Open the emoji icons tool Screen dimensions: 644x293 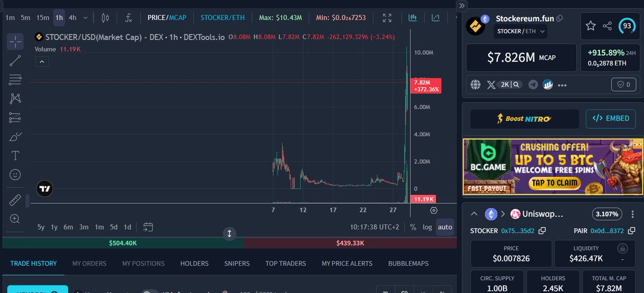tap(15, 174)
